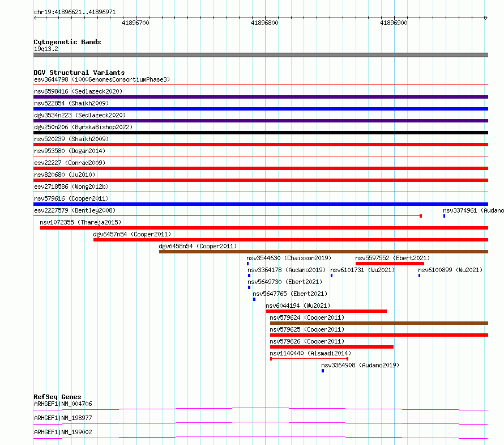Click the nsv6100899 blue marker
This screenshot has width=504, height=445.
tap(419, 276)
